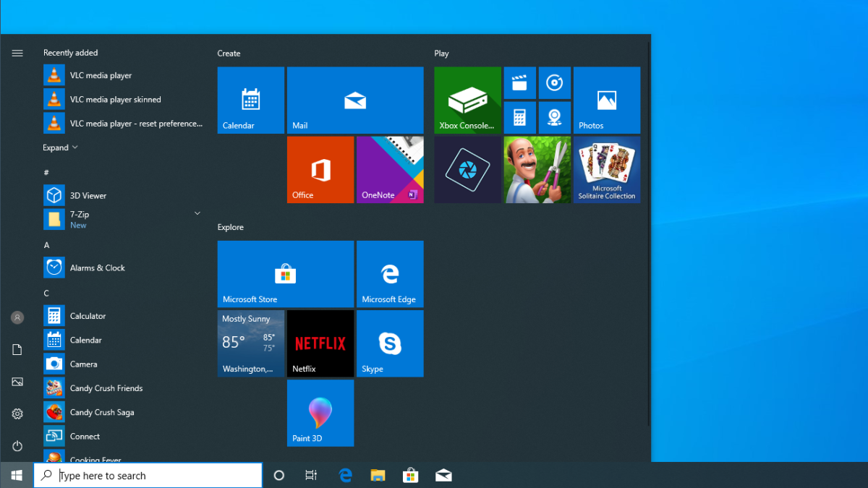
Task: Toggle the hamburger menu at top-left
Action: pyautogui.click(x=17, y=53)
